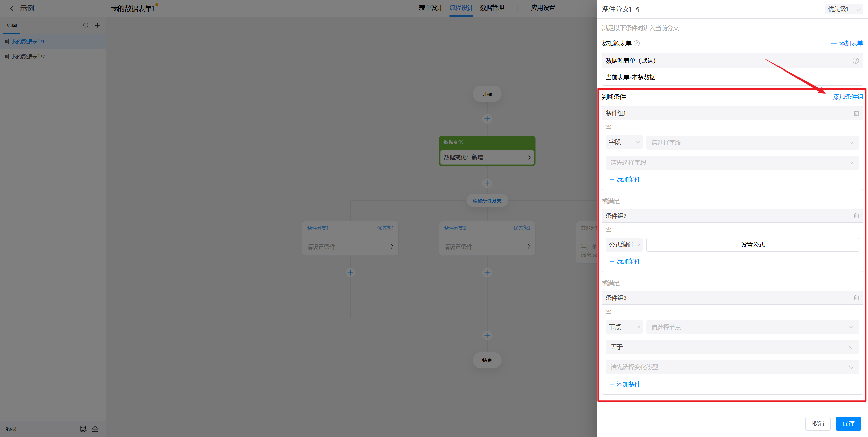The height and width of the screenshot is (437, 868).
Task: Click the edit icon beside 条件分支1 title
Action: tap(636, 9)
